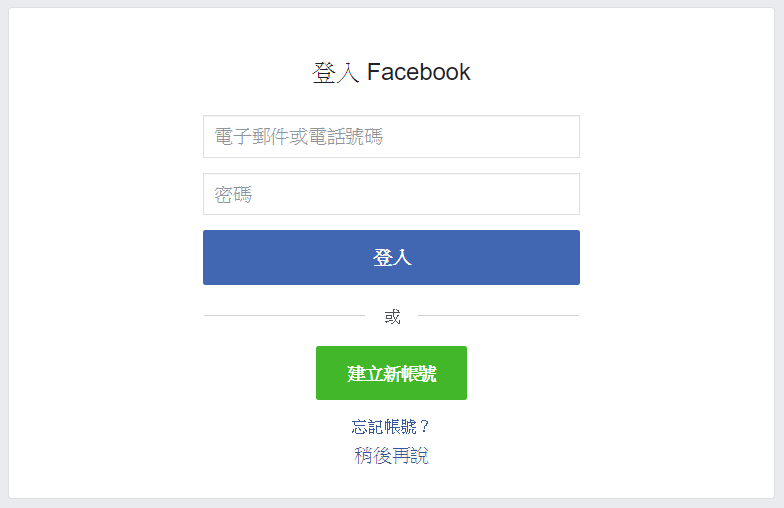
Task: Submit the form with the 登入 button
Action: (x=391, y=257)
